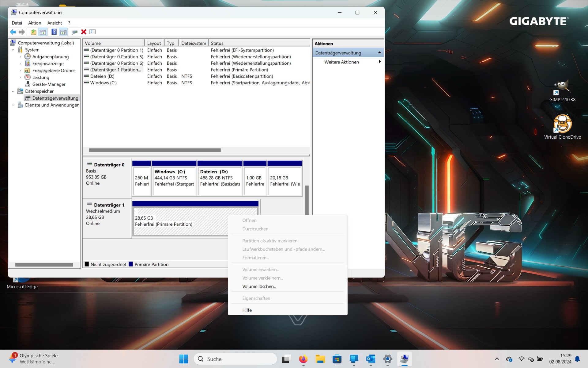The height and width of the screenshot is (368, 588).
Task: Toggle the action pane toolbar icon
Action: coord(63,32)
